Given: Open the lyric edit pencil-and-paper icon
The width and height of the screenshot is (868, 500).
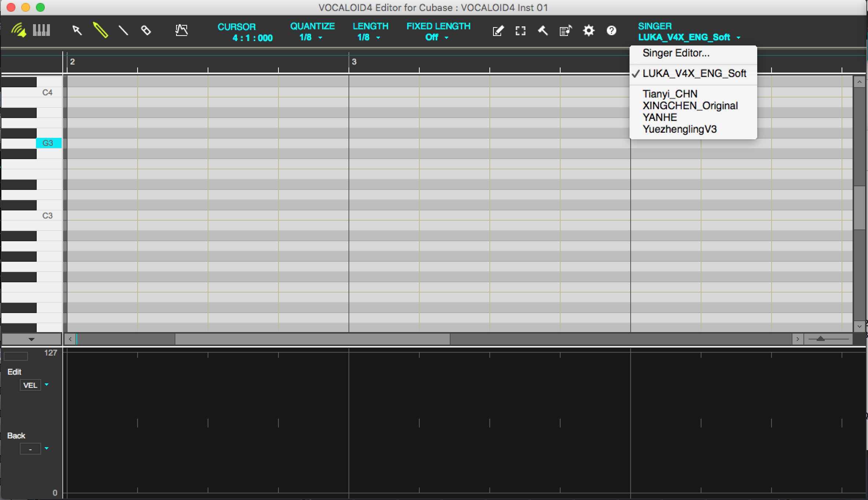Looking at the screenshot, I should click(498, 31).
